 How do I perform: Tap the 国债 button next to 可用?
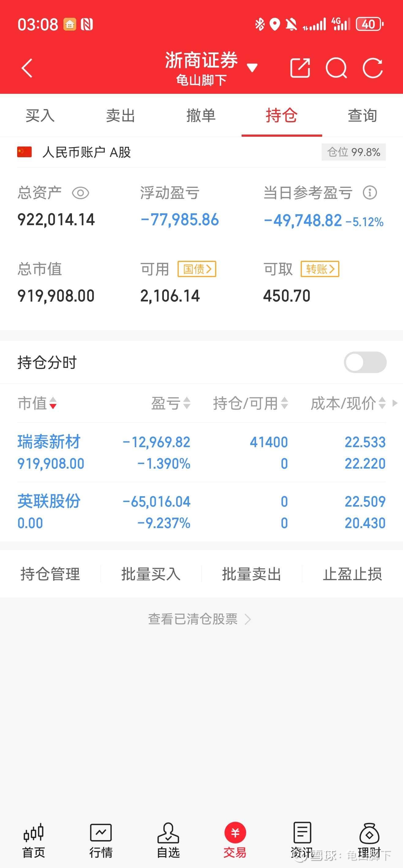[x=197, y=269]
